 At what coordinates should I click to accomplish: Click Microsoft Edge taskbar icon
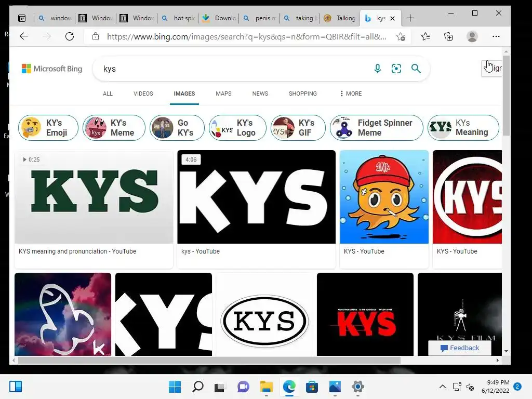tap(289, 387)
